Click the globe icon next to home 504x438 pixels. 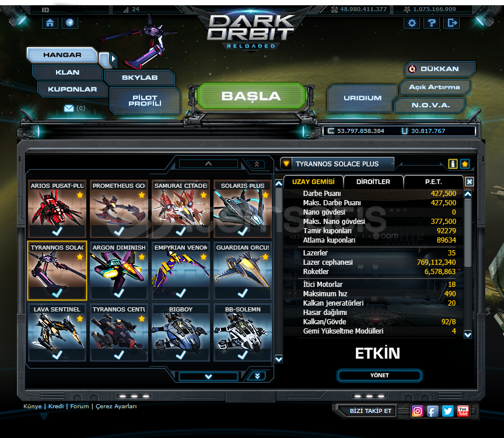(70, 23)
